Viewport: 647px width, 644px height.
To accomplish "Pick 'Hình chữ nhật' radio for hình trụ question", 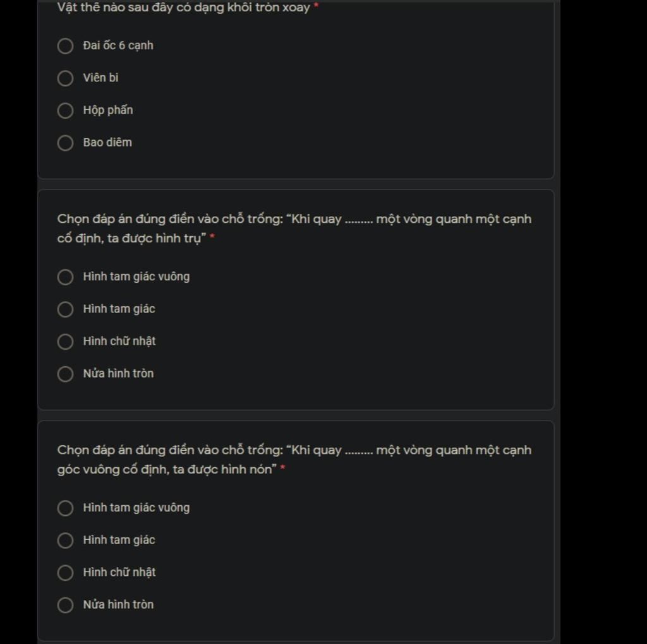I will (66, 342).
